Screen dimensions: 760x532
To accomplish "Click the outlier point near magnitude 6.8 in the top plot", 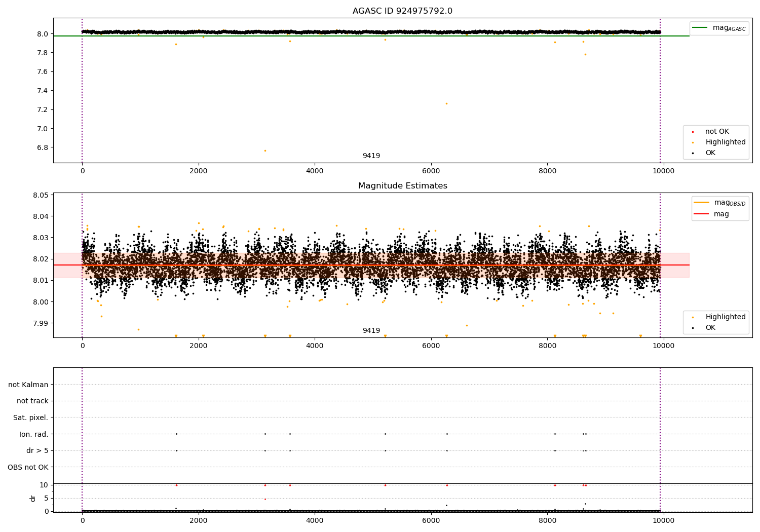I will pos(265,150).
